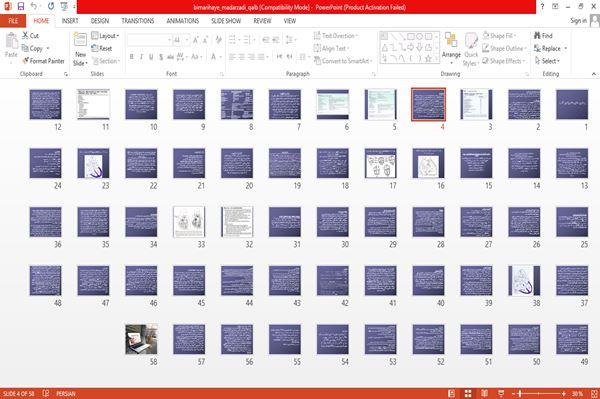Viewport: 600px width, 399px height.
Task: Open the font name combo box
Action: point(149,40)
